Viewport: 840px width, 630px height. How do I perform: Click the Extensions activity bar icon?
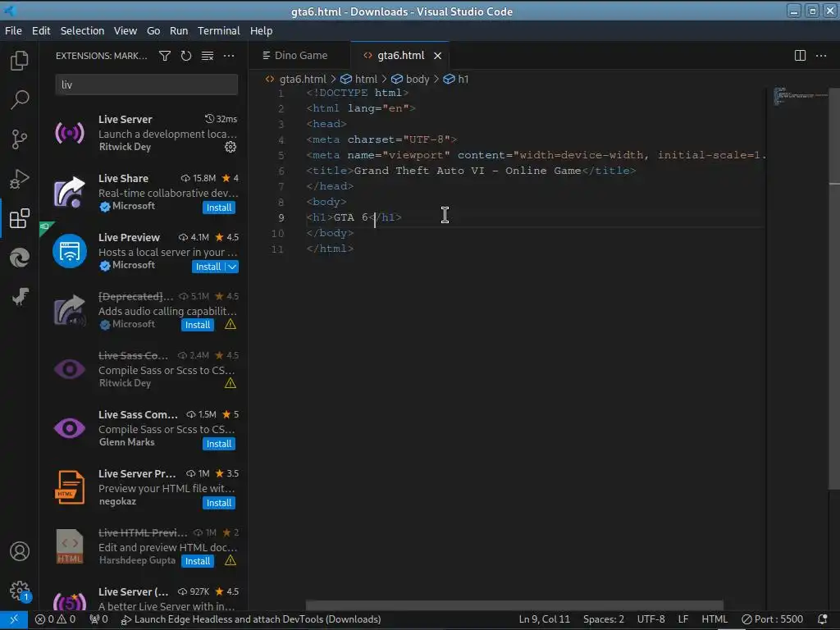[20, 218]
